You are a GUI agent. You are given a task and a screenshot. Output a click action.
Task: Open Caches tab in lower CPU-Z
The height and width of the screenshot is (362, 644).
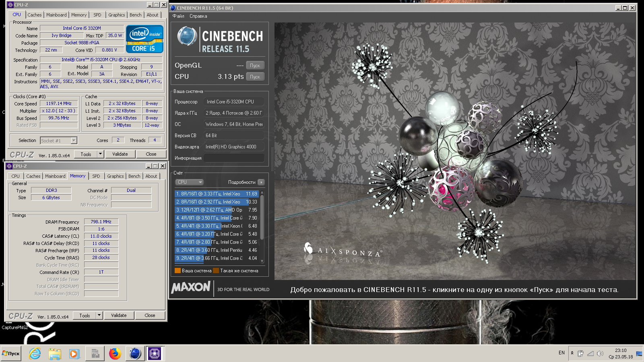(33, 176)
